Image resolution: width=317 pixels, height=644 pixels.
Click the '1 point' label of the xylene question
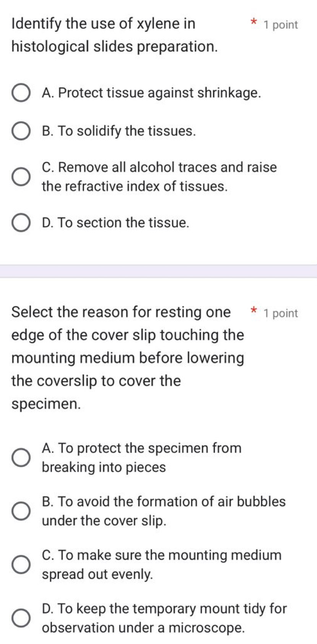click(x=280, y=25)
